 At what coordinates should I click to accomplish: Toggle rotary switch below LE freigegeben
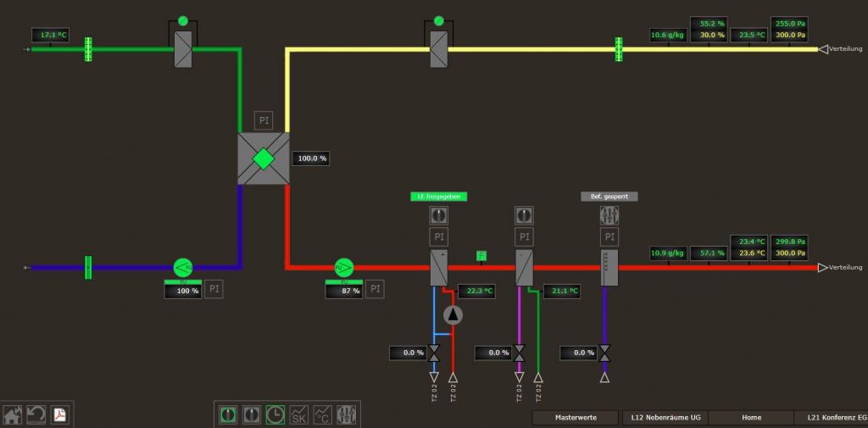[439, 215]
